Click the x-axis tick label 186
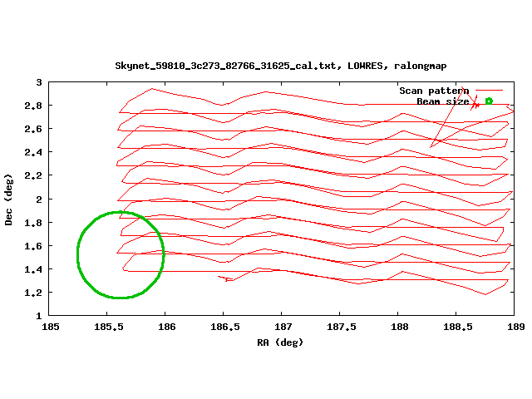 167,327
